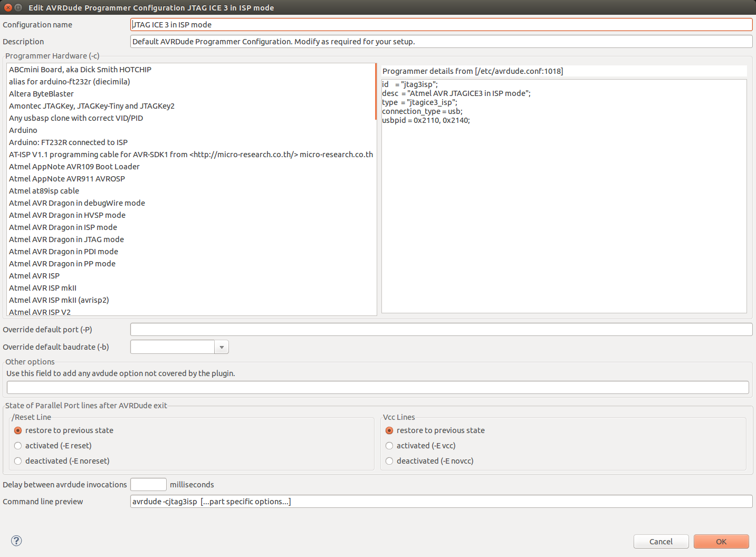
Task: Select Atmel AVR ISP mkII (avrisp2)
Action: pyautogui.click(x=190, y=300)
